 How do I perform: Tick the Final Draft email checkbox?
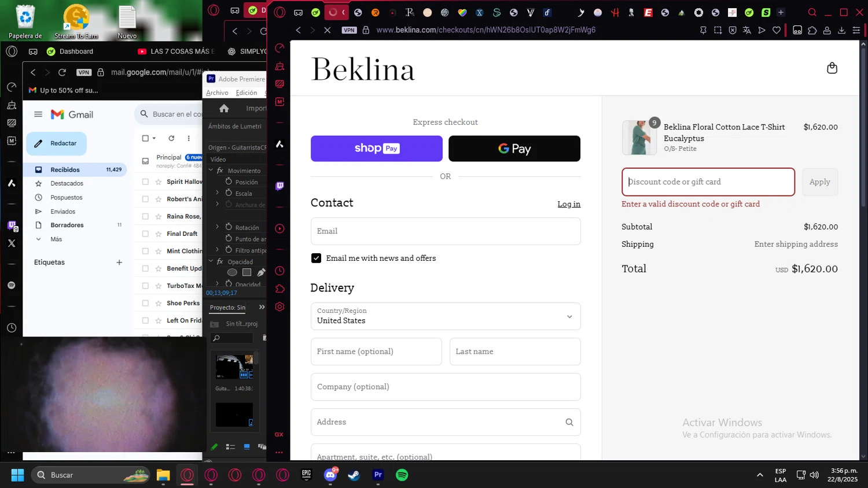pos(145,234)
